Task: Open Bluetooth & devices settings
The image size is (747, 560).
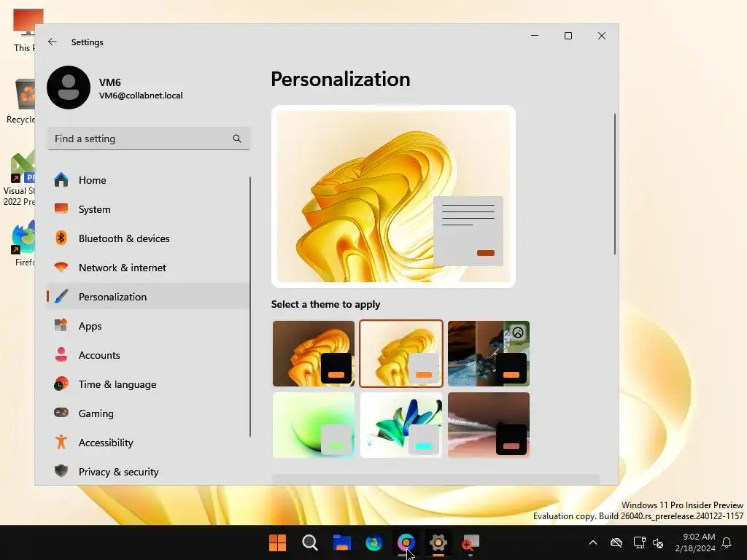Action: (147, 238)
